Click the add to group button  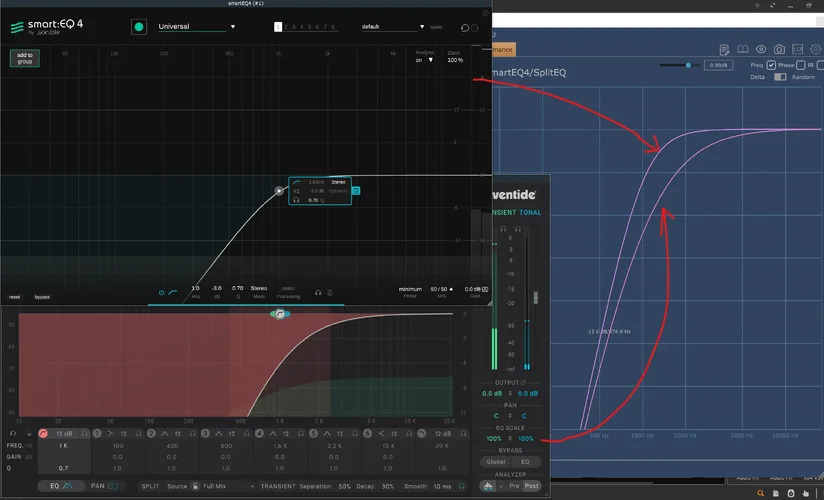pyautogui.click(x=25, y=58)
